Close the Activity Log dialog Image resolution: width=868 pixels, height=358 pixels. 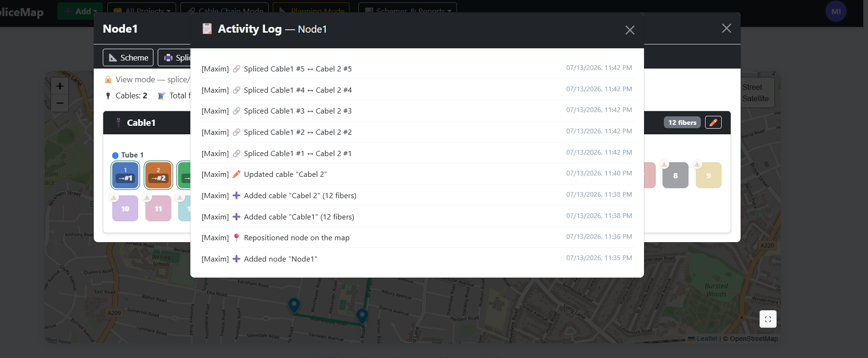[x=630, y=30]
